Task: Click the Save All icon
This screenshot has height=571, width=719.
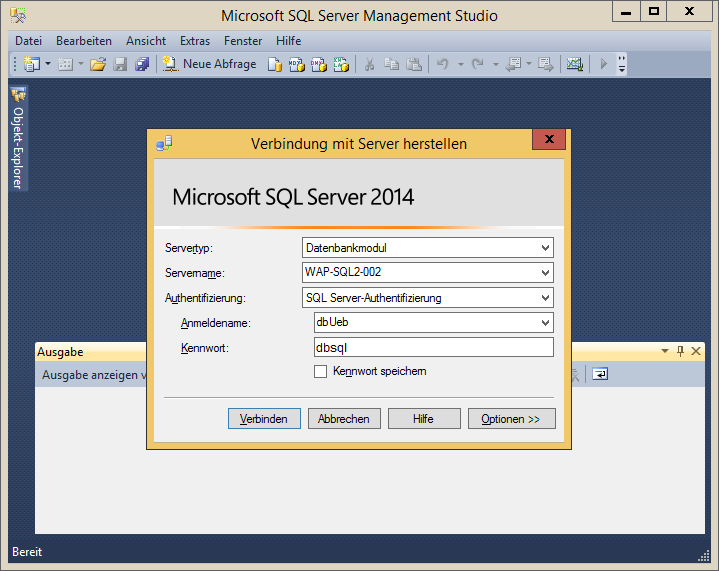Action: pos(142,64)
